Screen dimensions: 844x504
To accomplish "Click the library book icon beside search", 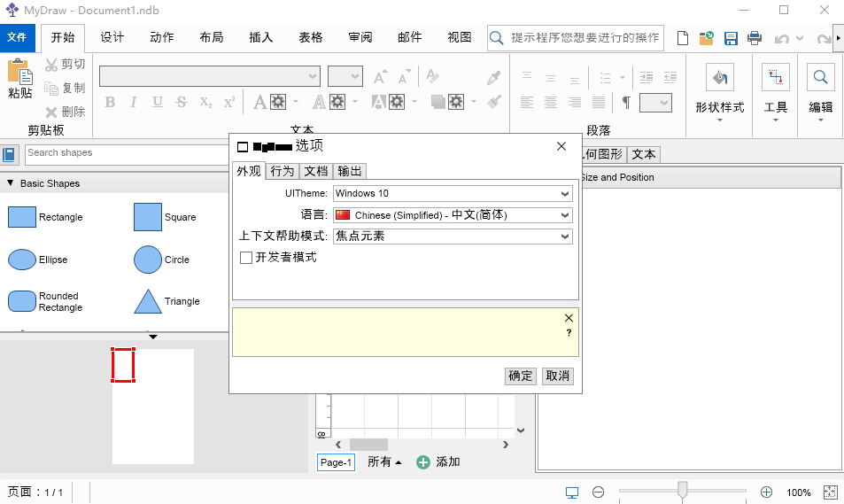I will click(x=10, y=155).
